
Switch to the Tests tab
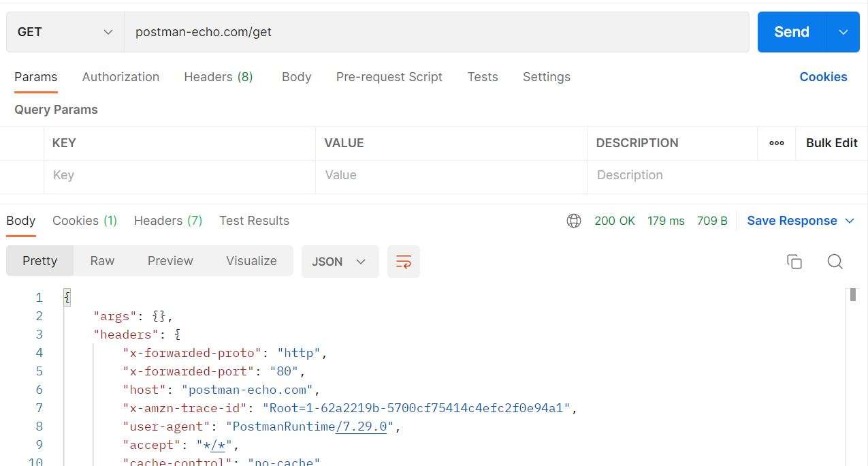click(x=483, y=76)
